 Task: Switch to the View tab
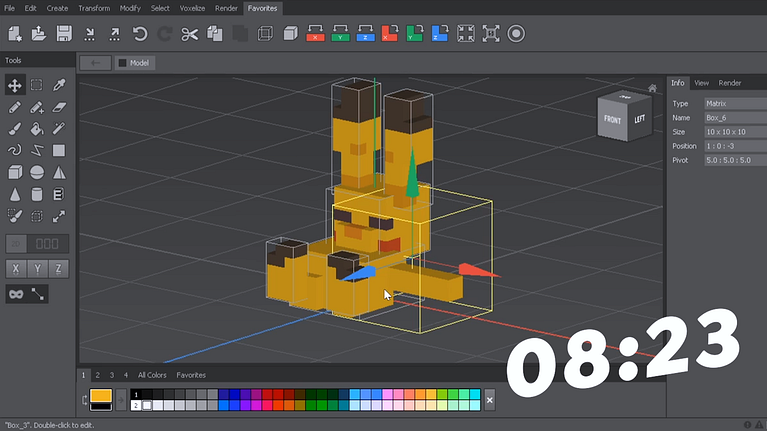click(x=701, y=83)
